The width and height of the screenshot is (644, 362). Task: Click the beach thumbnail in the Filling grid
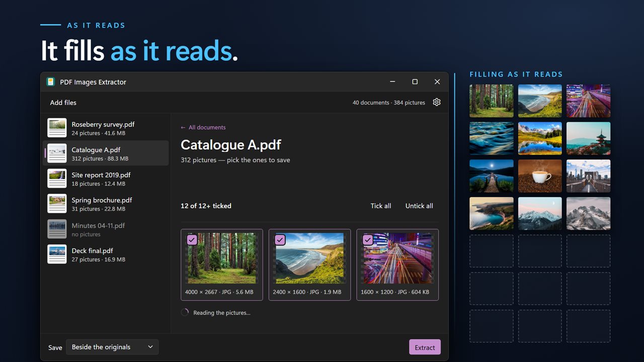[540, 101]
